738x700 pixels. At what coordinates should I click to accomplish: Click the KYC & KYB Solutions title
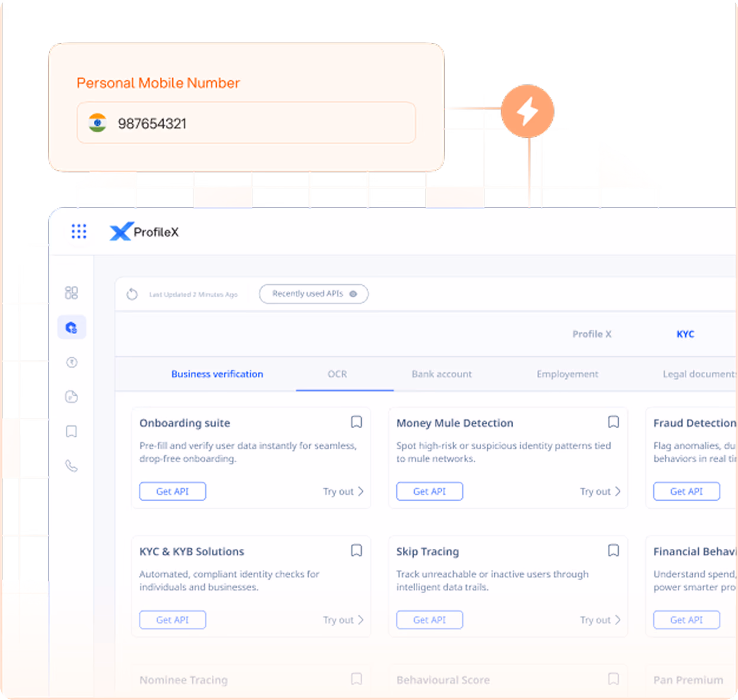(192, 552)
